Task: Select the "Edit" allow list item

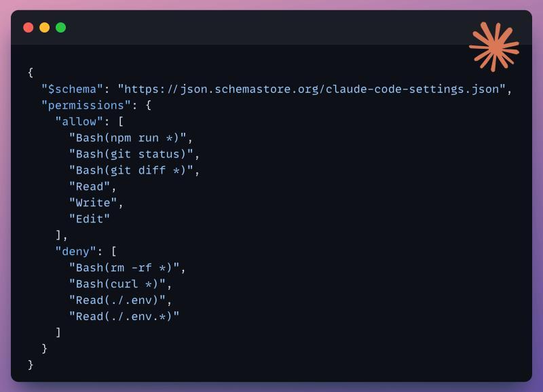Action: [x=89, y=219]
